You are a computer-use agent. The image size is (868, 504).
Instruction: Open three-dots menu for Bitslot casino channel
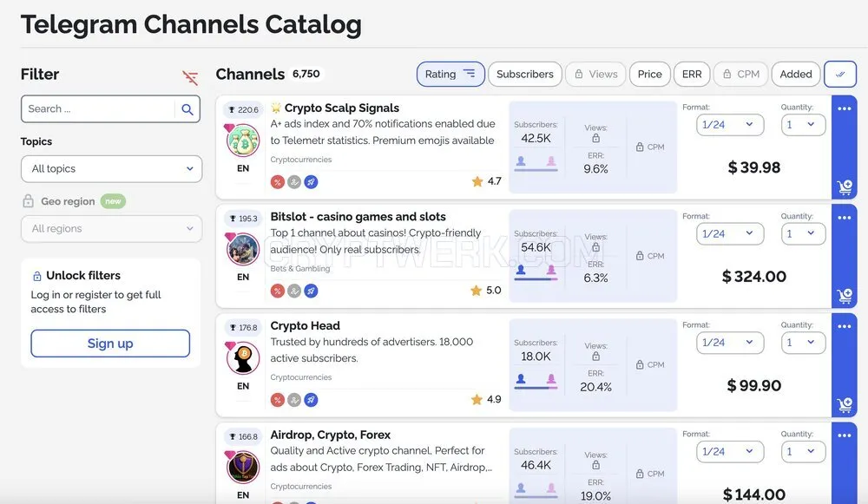click(x=845, y=218)
